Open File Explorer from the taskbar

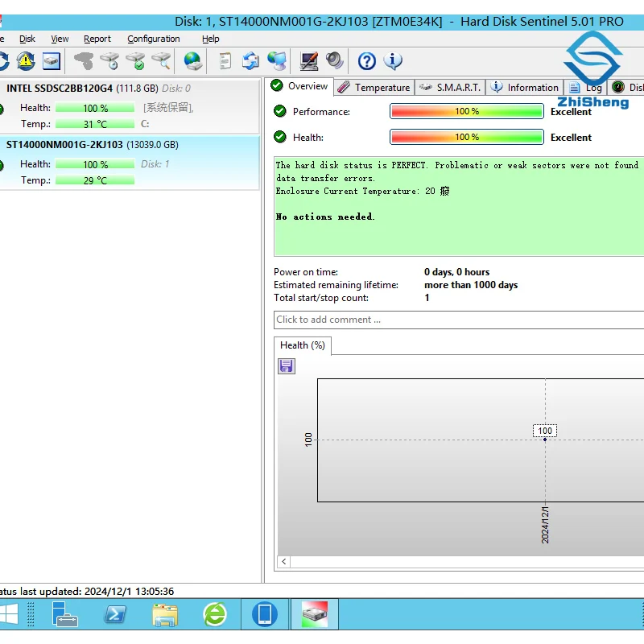click(165, 615)
